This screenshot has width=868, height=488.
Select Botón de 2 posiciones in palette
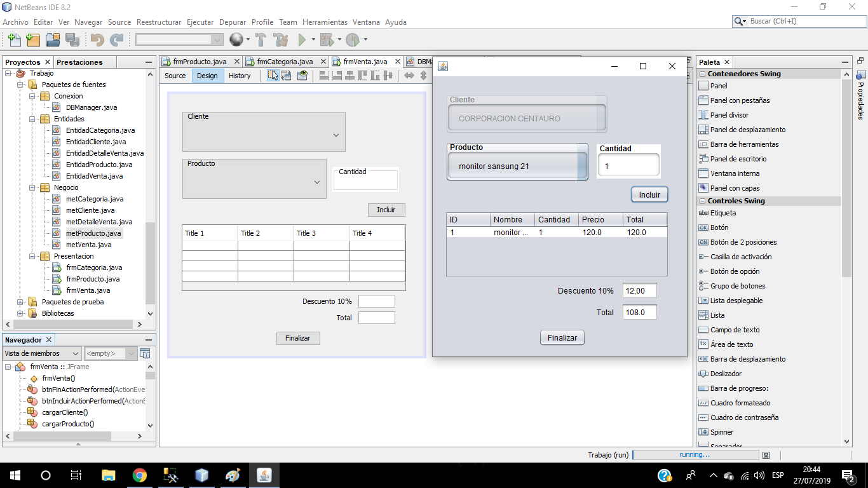743,242
